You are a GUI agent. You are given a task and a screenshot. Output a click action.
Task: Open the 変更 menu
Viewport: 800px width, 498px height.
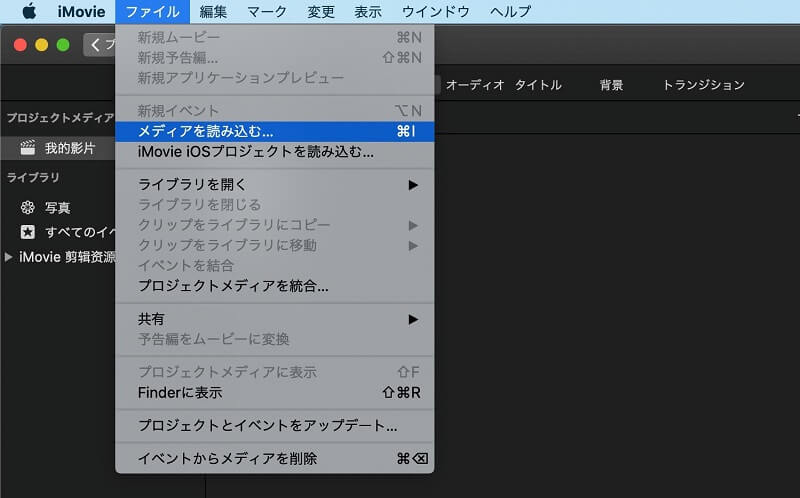point(320,11)
